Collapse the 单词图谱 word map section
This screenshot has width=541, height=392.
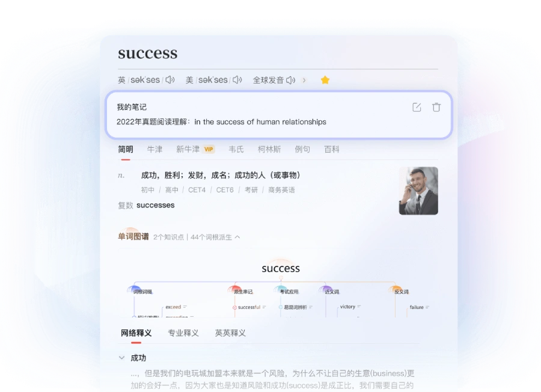(x=239, y=237)
